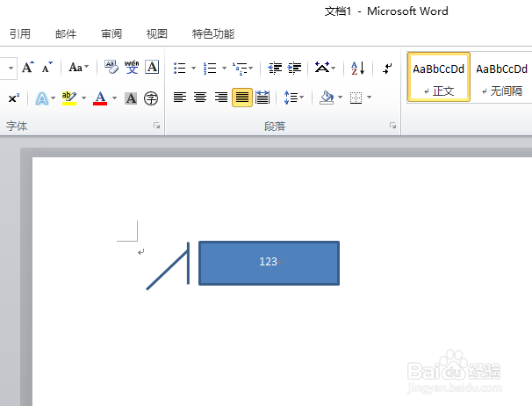Open the Asian Layout menu

click(x=325, y=68)
